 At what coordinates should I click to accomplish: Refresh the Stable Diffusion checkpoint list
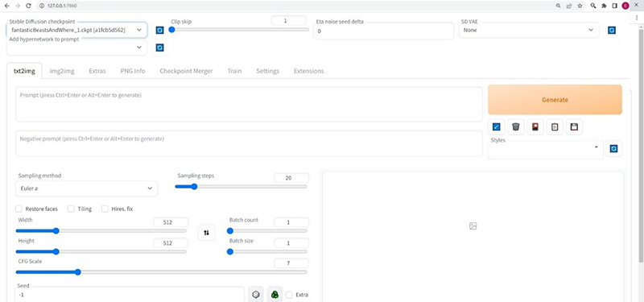click(159, 30)
